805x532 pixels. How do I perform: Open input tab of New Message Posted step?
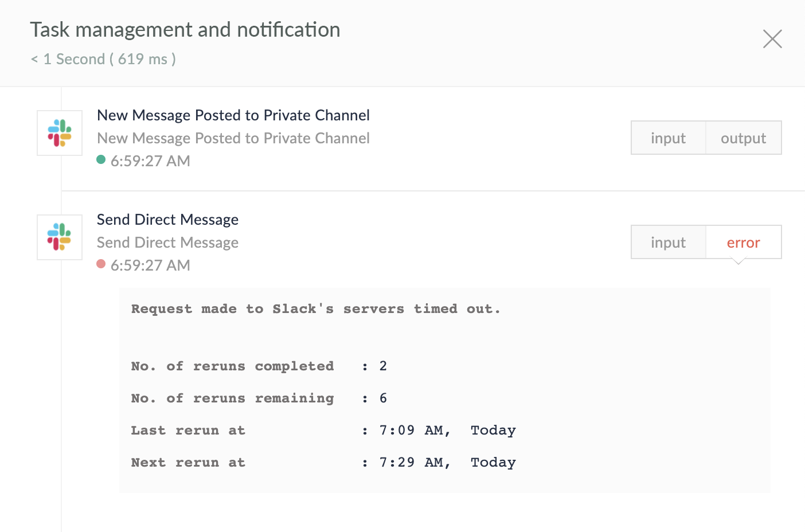coord(668,138)
